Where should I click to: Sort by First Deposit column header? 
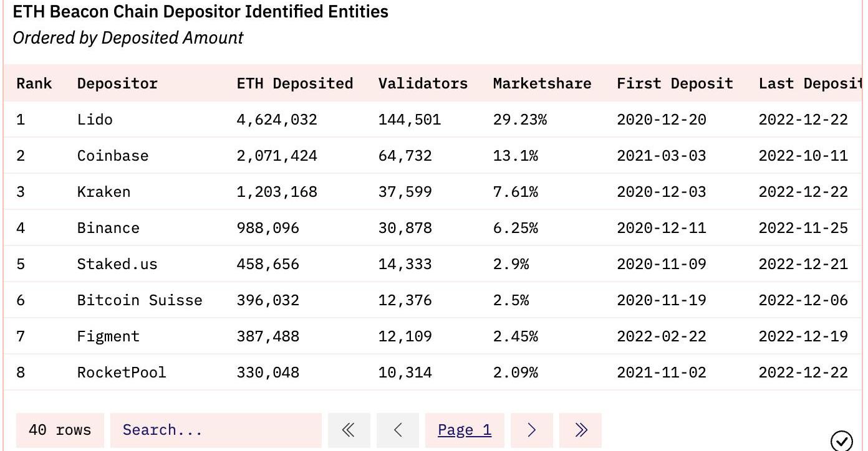tap(675, 83)
